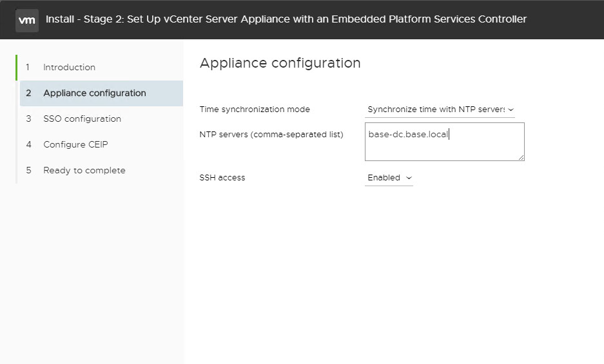Click the chevron next to Enabled
The image size is (604, 364).
pos(409,178)
